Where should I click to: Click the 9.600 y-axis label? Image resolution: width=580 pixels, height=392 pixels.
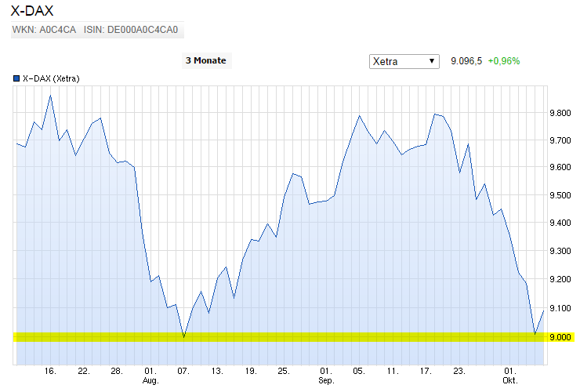click(x=560, y=167)
